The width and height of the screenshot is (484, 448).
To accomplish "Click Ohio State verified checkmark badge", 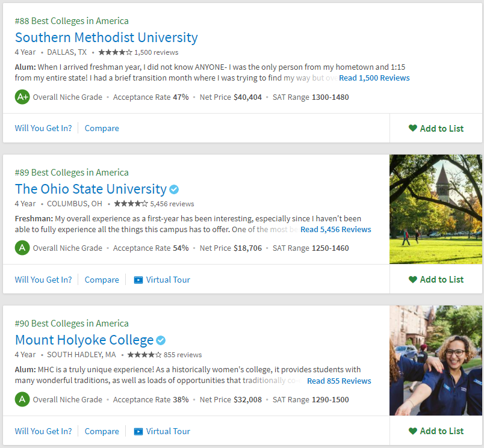I will coord(174,189).
